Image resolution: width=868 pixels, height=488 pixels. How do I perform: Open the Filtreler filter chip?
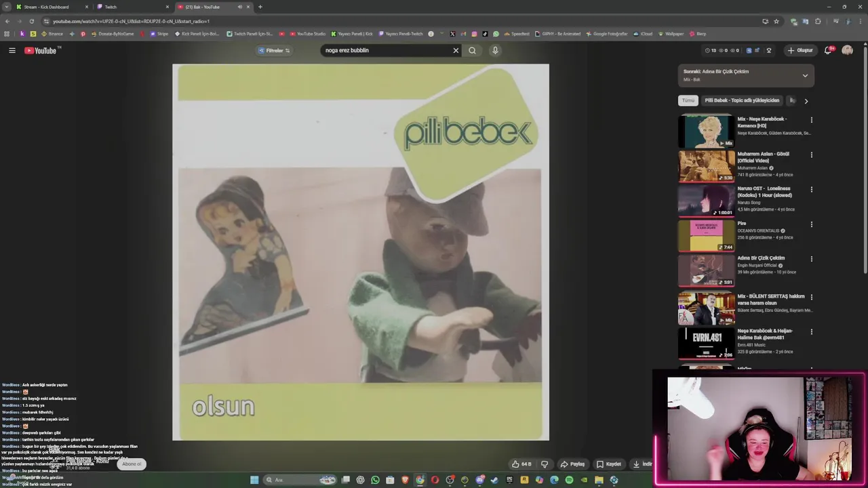274,50
